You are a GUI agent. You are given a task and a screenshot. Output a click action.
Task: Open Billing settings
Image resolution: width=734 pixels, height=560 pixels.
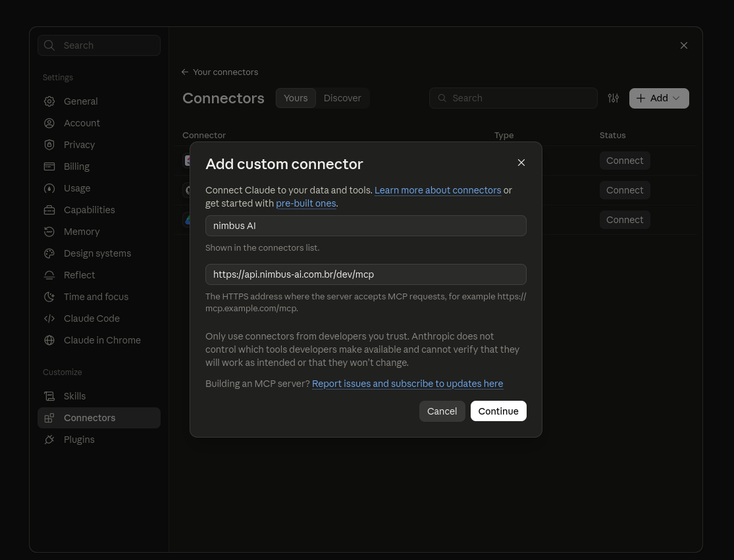tap(99, 166)
